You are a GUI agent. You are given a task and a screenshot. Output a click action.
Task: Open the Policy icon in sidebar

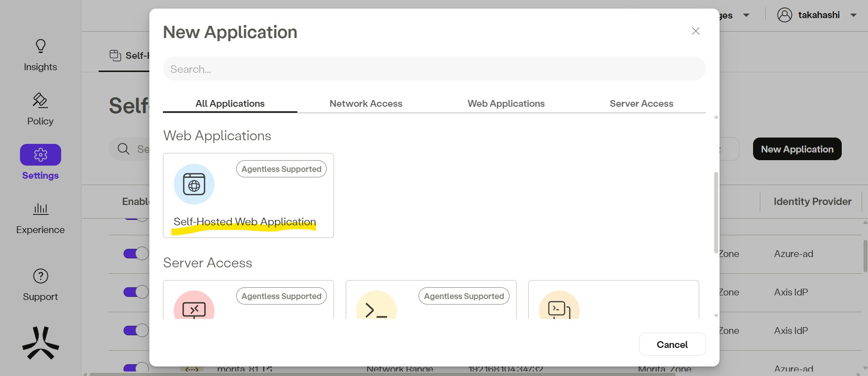40,100
